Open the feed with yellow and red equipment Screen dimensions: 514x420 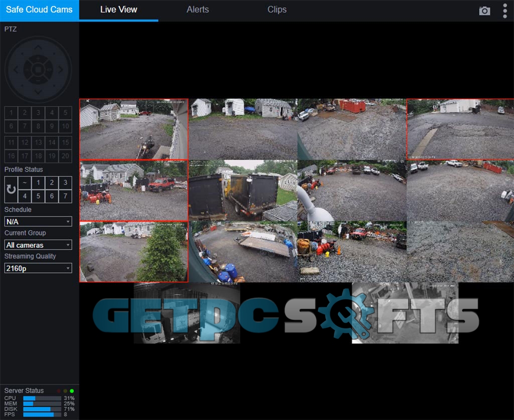[352, 252]
